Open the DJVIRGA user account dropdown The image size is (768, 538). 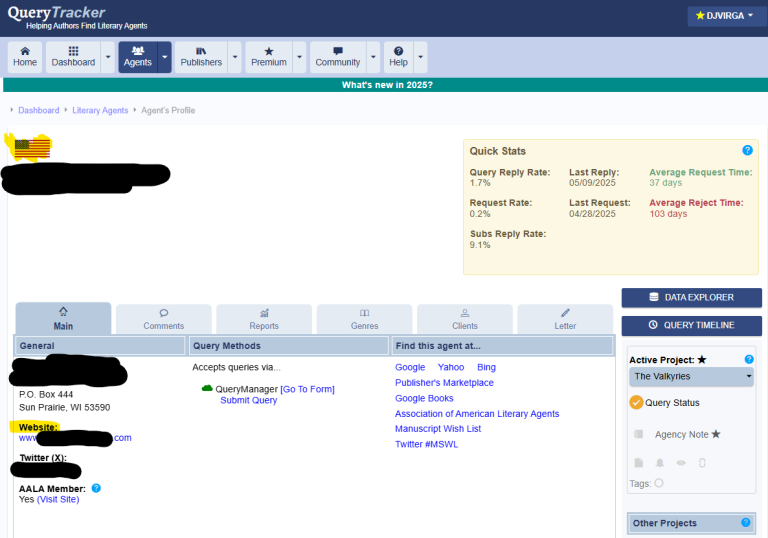point(725,16)
